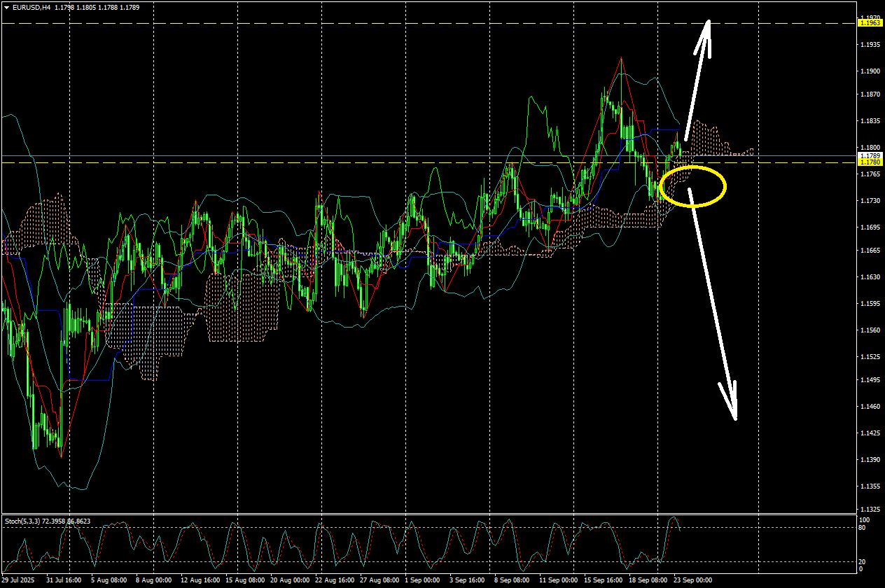Select the 1.1805 high value in the chart header
885x588 pixels.
point(85,7)
